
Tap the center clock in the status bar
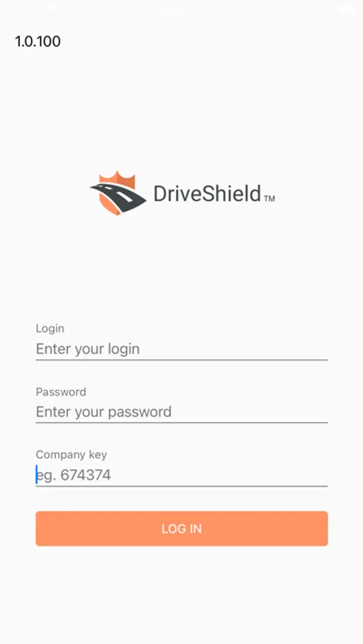coord(181,10)
